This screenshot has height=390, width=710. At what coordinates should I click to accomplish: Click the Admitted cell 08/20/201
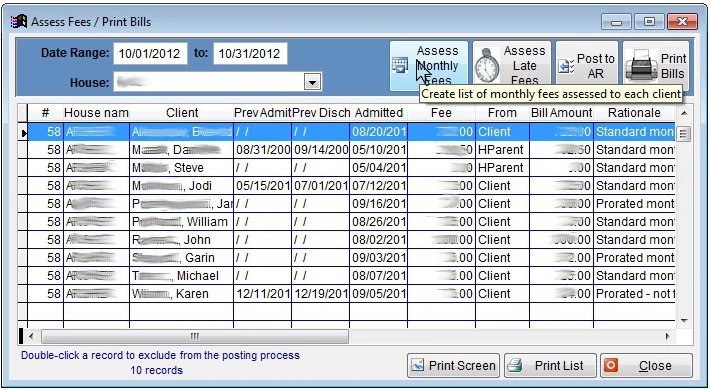[x=379, y=132]
